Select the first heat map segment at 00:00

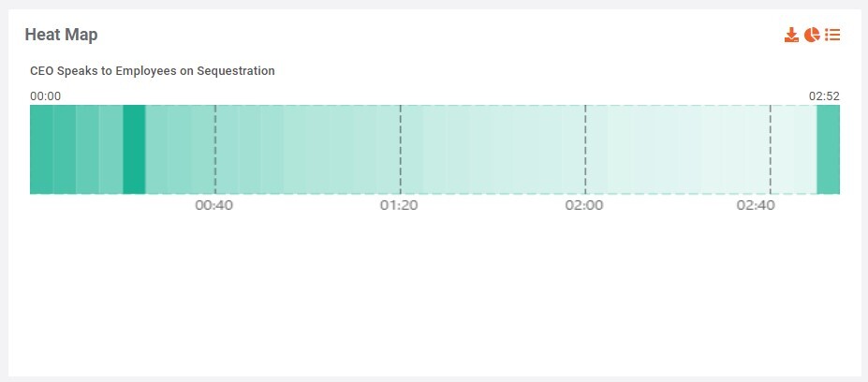coord(41,150)
